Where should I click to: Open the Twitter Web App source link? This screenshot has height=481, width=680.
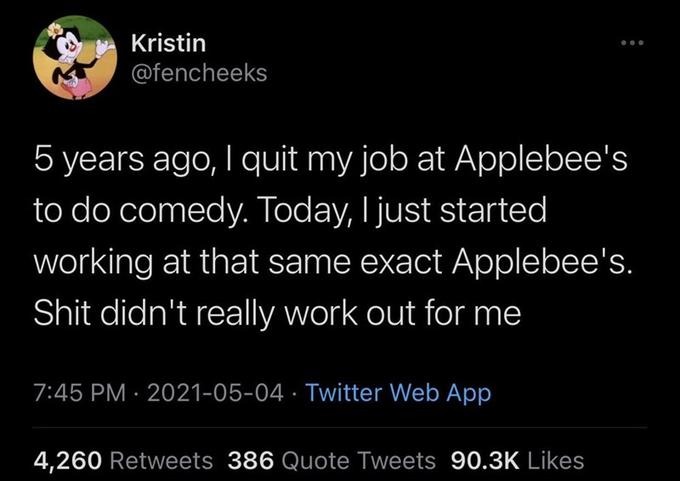tap(398, 392)
